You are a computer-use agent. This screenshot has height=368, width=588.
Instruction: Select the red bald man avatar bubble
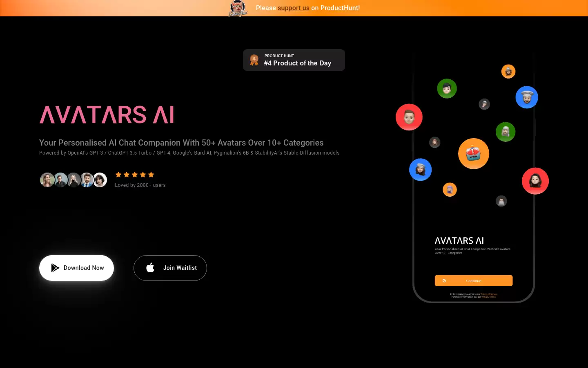pyautogui.click(x=409, y=117)
